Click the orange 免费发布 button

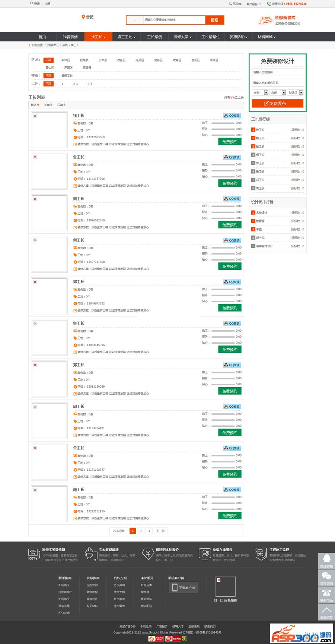277,104
